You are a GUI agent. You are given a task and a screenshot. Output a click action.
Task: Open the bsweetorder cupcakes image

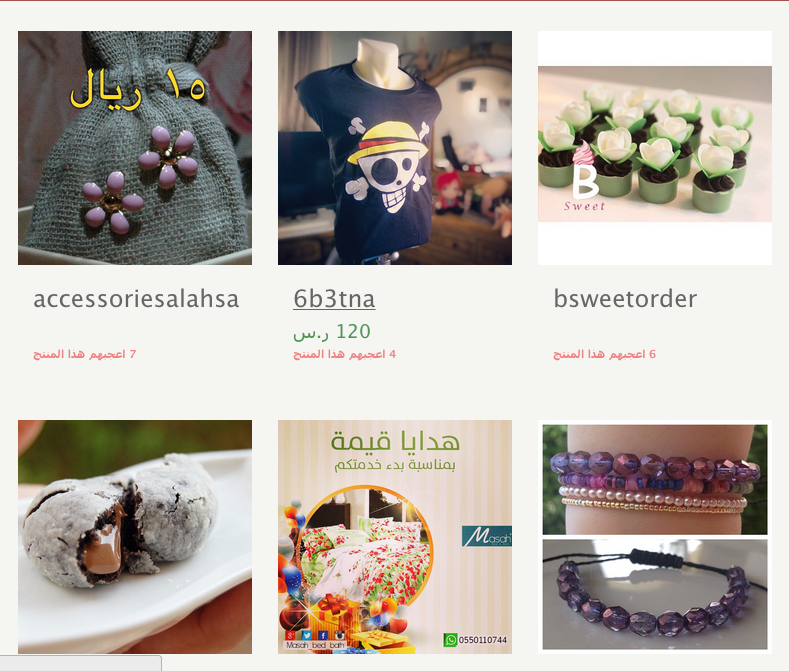click(x=655, y=148)
